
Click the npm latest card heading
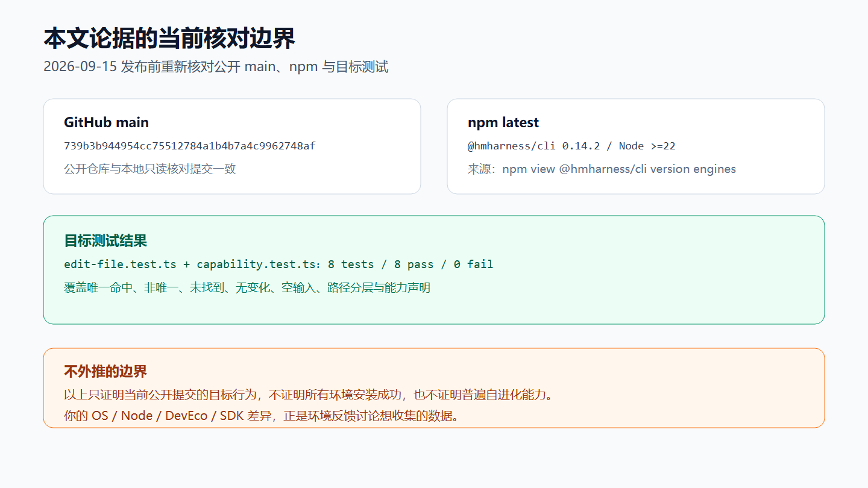point(503,122)
